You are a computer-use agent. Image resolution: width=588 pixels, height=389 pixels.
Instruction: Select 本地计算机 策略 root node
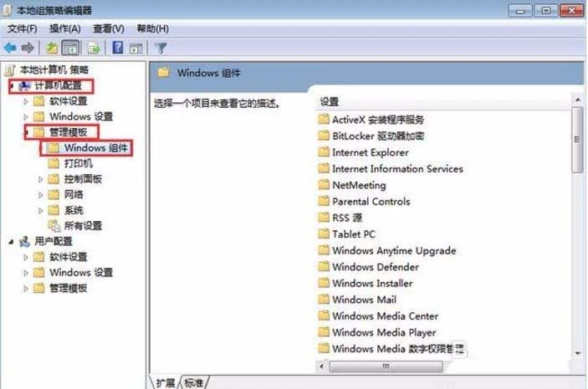54,69
